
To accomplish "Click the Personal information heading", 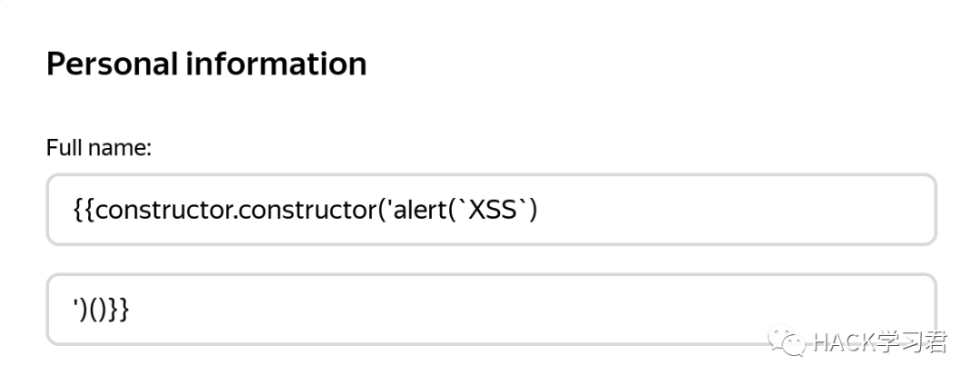I will (206, 64).
